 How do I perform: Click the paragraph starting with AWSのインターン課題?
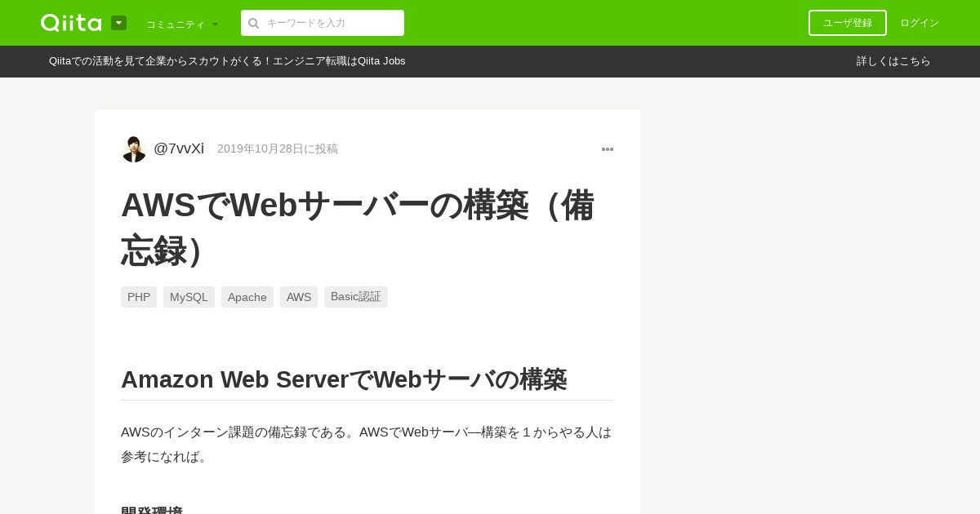[367, 445]
